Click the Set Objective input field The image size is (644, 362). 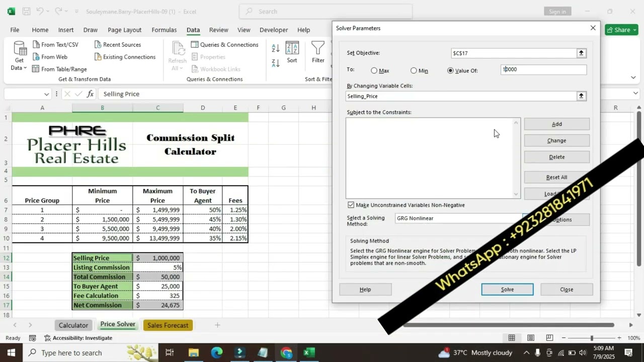[514, 53]
